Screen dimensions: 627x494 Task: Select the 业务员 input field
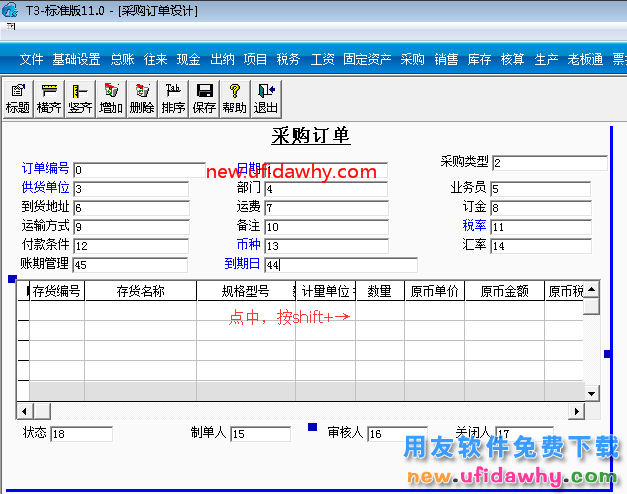541,189
